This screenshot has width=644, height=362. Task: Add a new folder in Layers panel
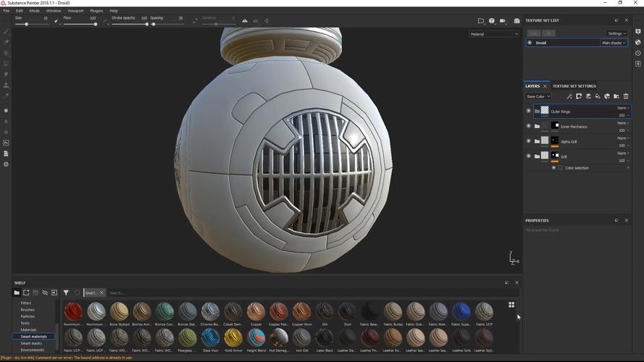[x=616, y=96]
